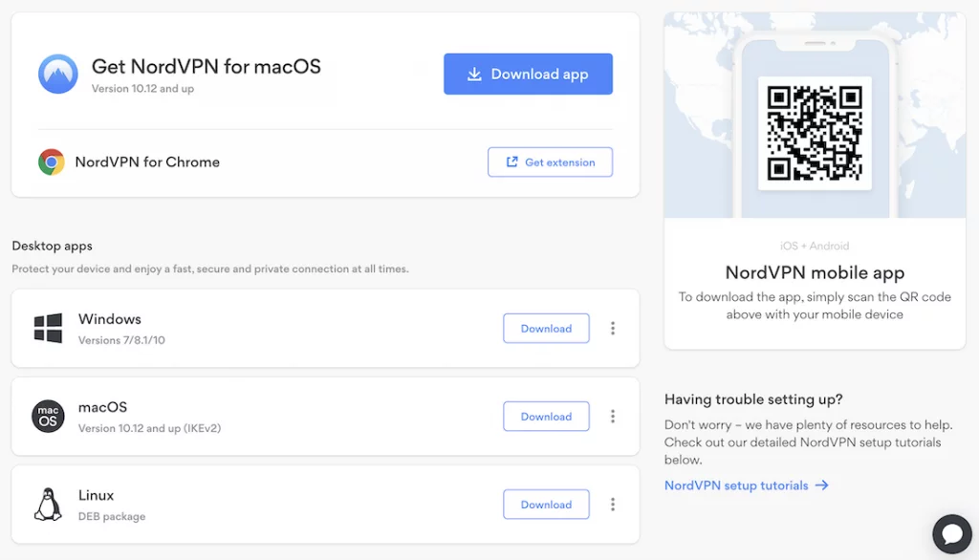979x560 pixels.
Task: Download the Windows desktop app
Action: [x=546, y=329]
